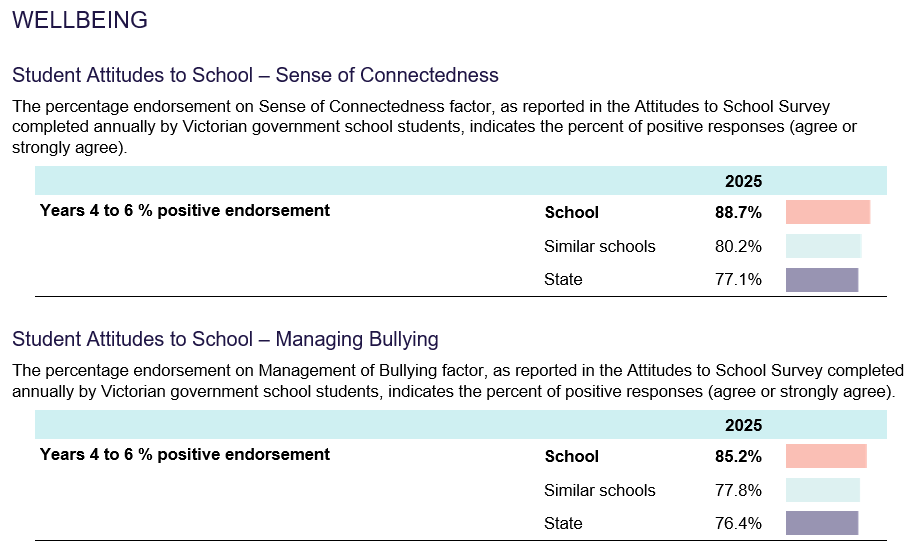This screenshot has height=558, width=920.
Task: Click the 77.1% State value
Action: (x=738, y=279)
